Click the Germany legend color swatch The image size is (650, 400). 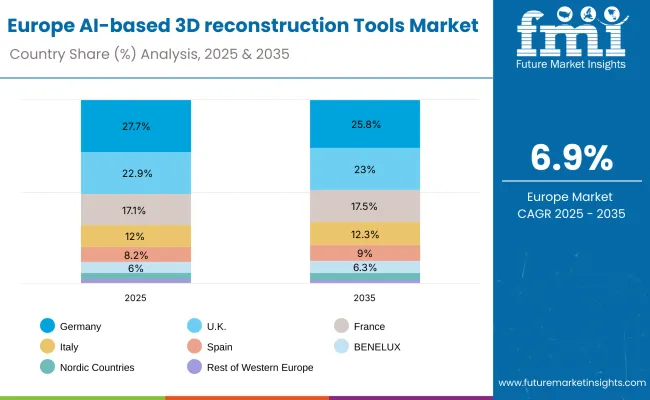click(47, 325)
